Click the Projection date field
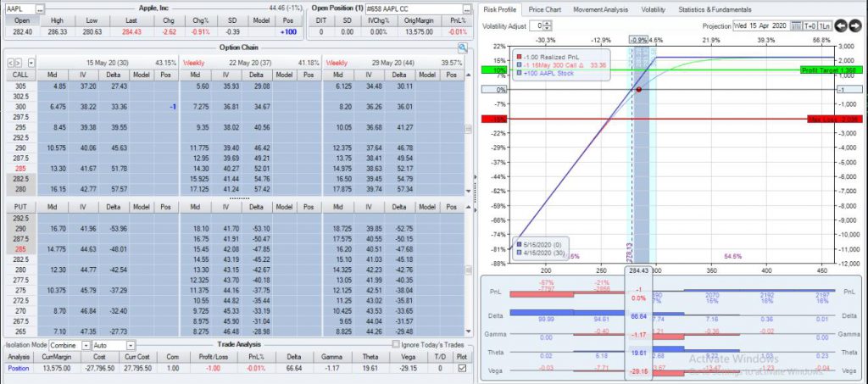 (x=761, y=26)
